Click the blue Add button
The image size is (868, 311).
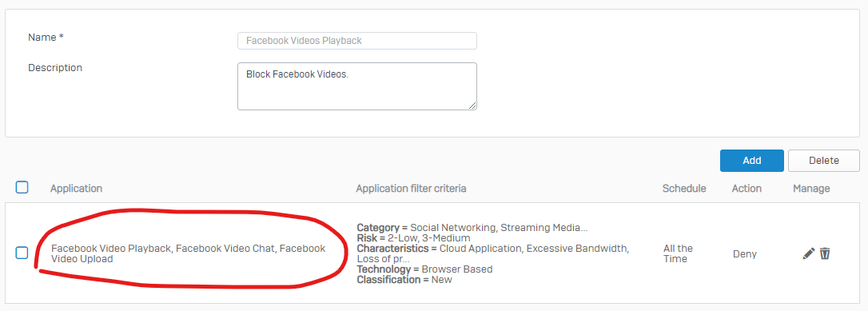[x=752, y=161]
